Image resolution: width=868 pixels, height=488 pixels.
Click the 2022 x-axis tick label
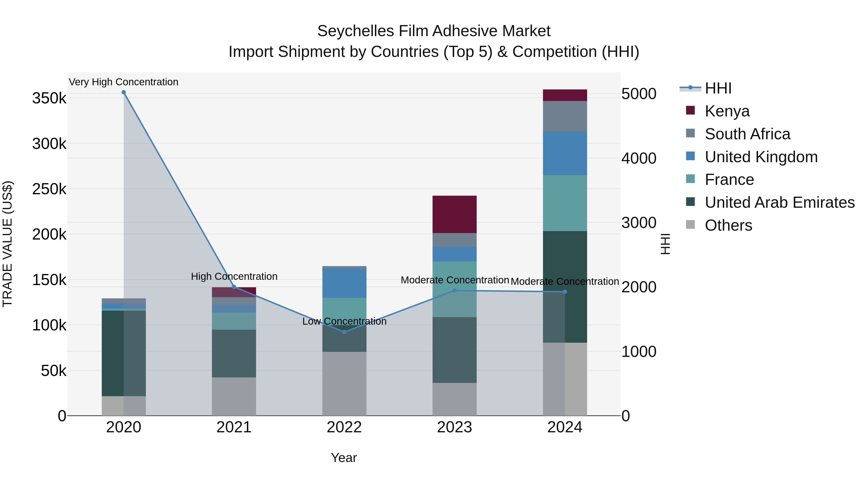click(344, 427)
